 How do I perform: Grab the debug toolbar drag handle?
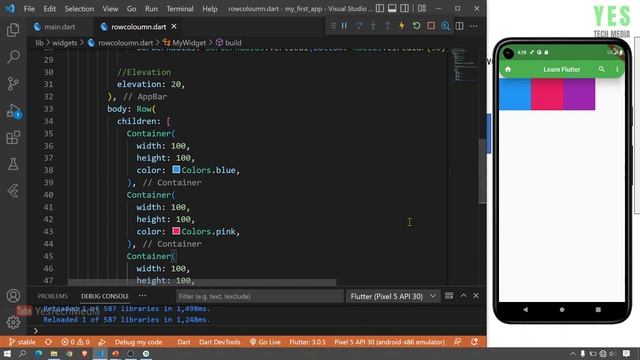(333, 26)
